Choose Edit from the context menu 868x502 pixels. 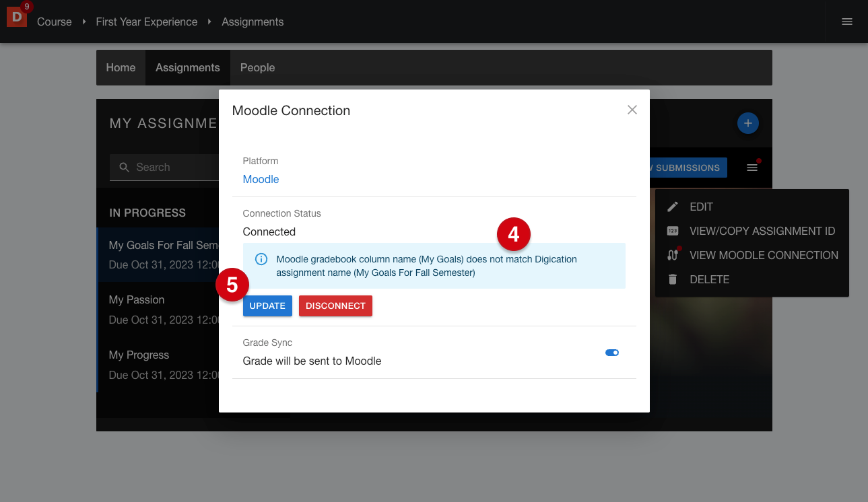752,207
